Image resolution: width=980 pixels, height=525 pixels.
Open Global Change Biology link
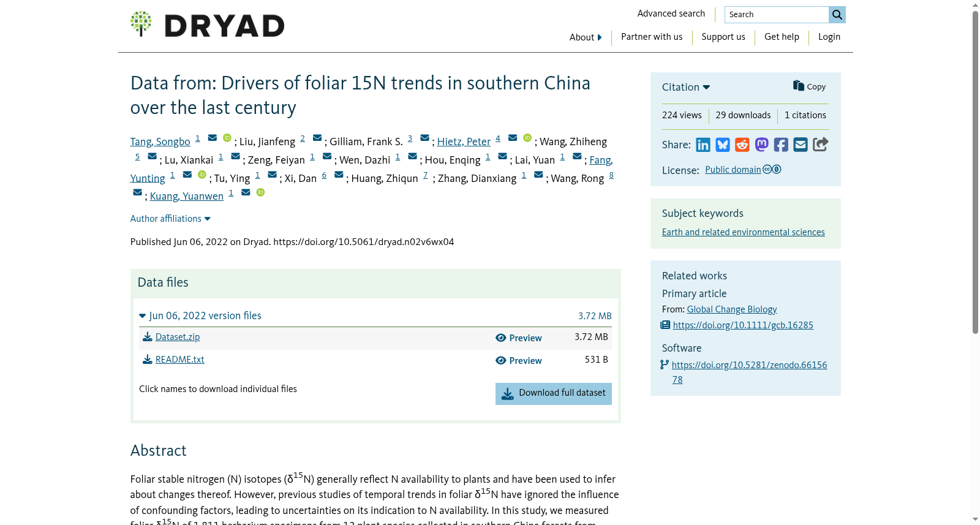pos(732,309)
